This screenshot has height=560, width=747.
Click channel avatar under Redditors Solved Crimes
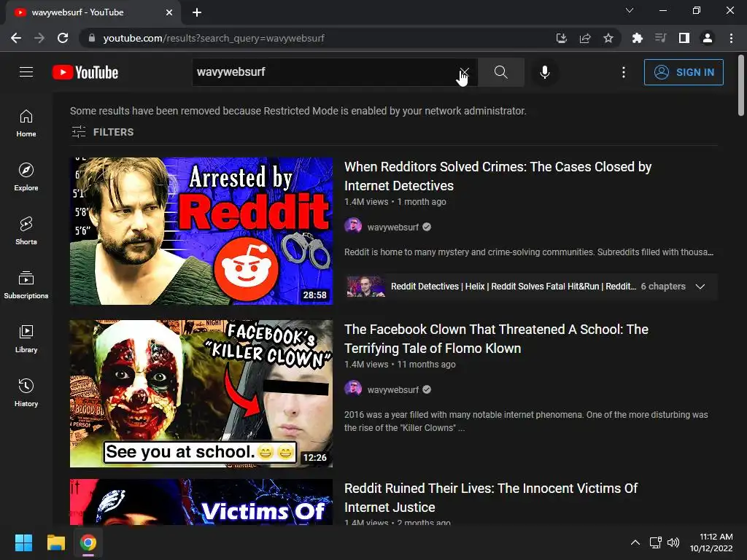click(353, 227)
